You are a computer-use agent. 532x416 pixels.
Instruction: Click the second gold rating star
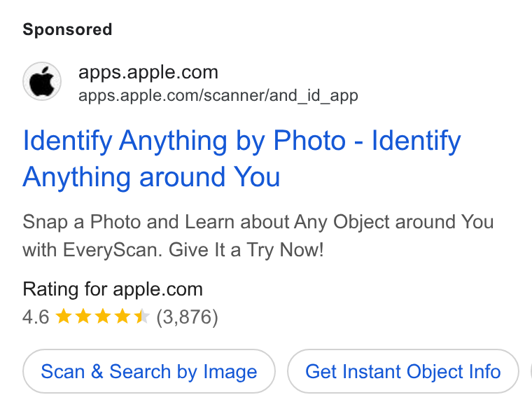coord(83,317)
